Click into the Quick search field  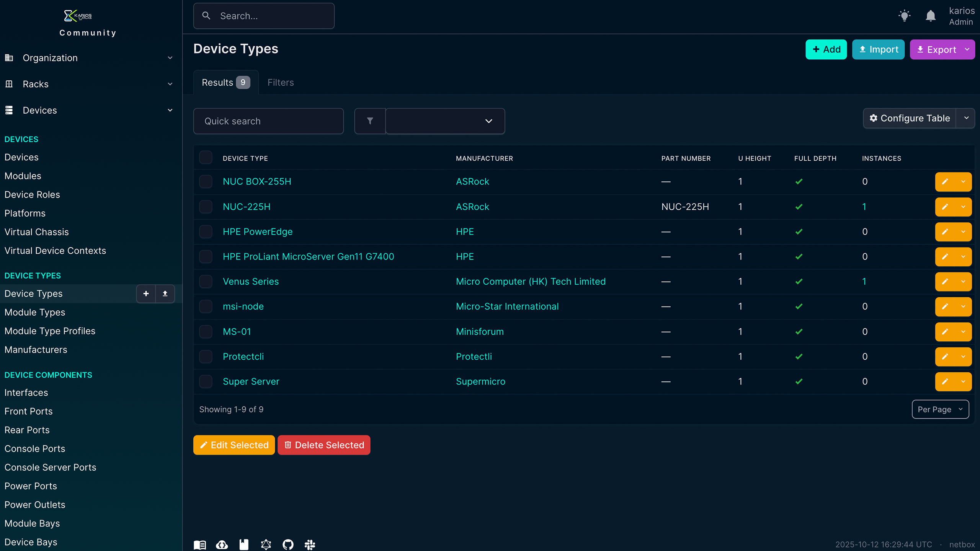(x=268, y=121)
